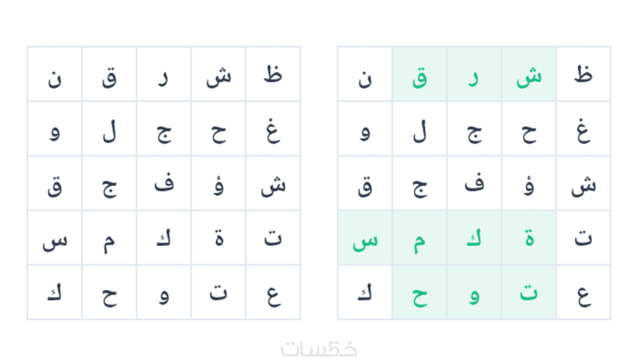Select the ل letter in the left grid
The height and width of the screenshot is (364, 638).
(109, 129)
